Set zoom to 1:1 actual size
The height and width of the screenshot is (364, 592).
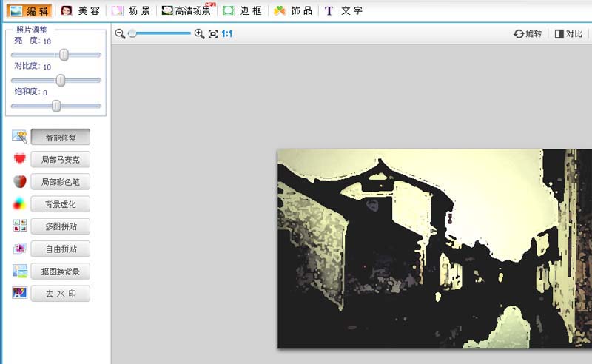(x=227, y=33)
